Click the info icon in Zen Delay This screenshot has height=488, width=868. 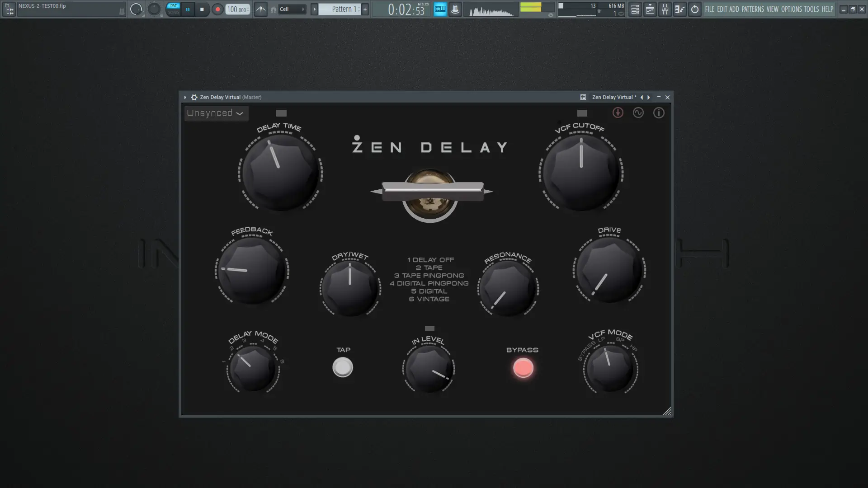pos(659,113)
